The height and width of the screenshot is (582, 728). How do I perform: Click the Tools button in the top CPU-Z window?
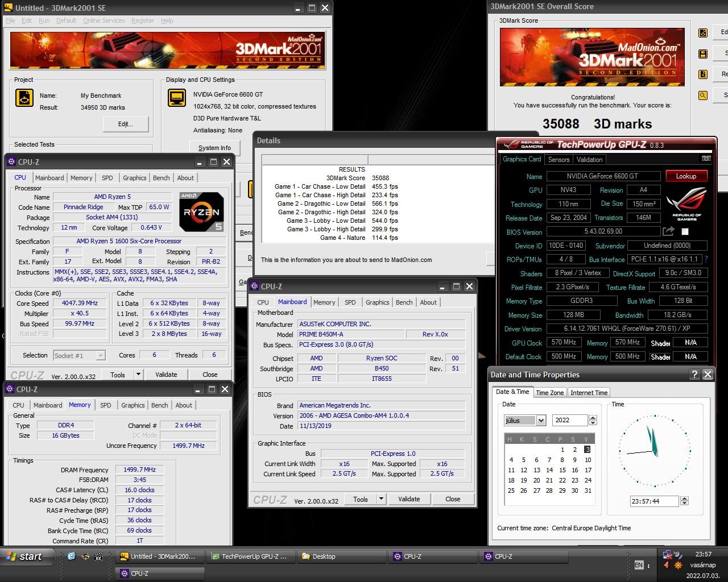[x=118, y=374]
